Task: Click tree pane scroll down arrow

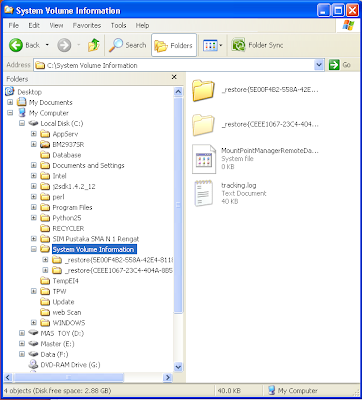Action: coord(178,367)
